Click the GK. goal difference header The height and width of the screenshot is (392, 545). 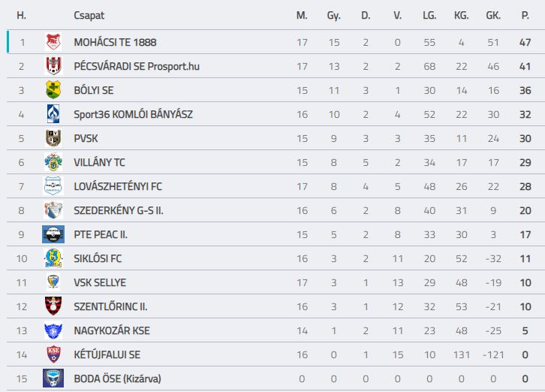493,15
